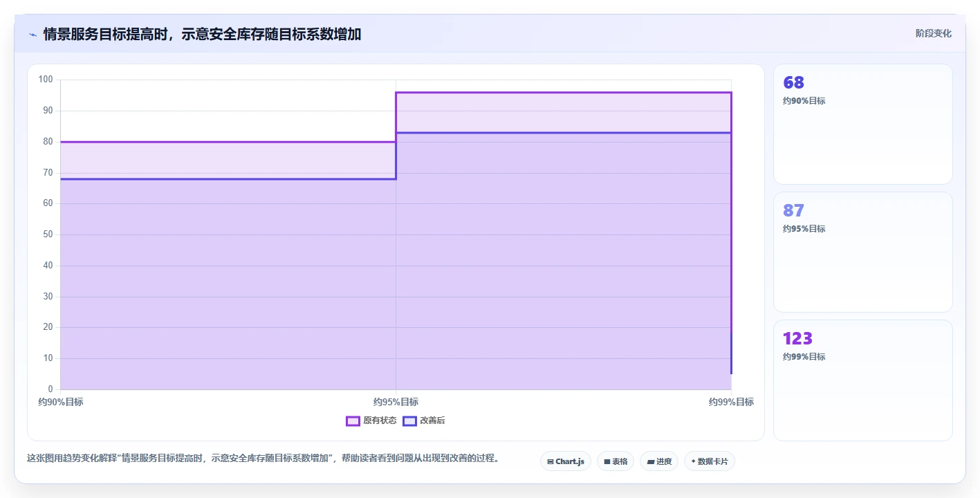Image resolution: width=980 pixels, height=498 pixels.
Task: Click the title icon before 情景服务目标提高时
Action: click(x=33, y=34)
